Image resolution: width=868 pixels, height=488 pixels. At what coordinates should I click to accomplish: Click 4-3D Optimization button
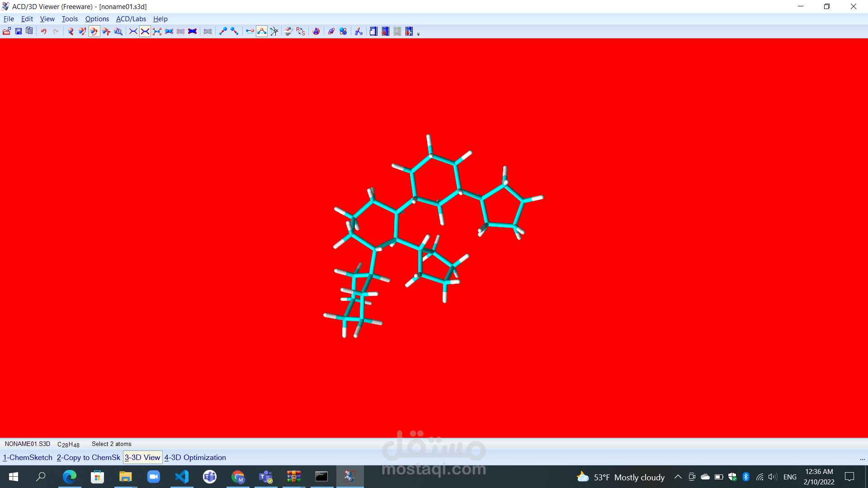click(195, 457)
